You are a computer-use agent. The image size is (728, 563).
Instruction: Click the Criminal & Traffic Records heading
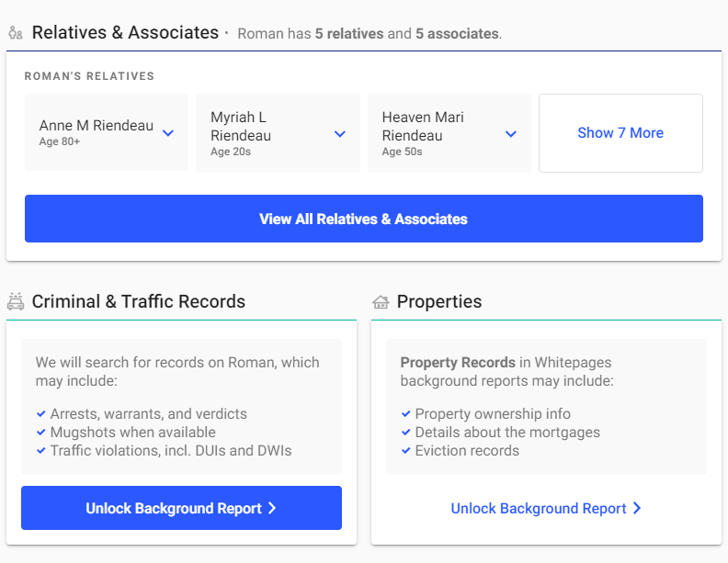[x=139, y=301]
